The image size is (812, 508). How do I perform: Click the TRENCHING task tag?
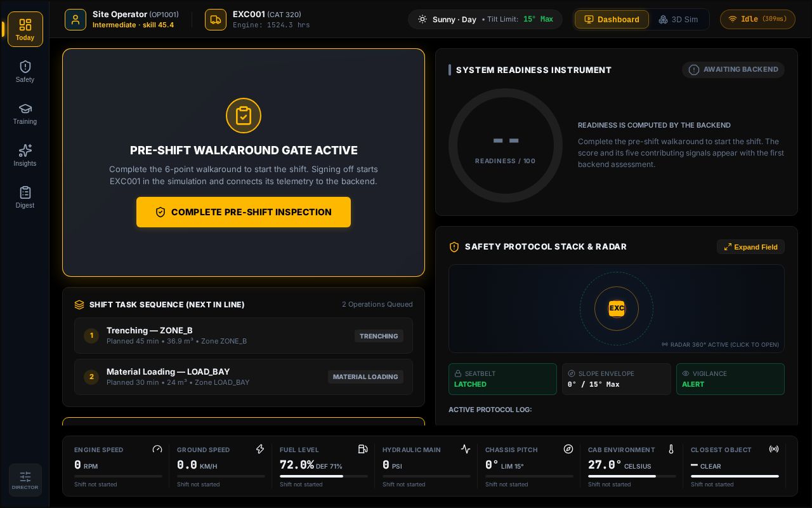pos(379,336)
